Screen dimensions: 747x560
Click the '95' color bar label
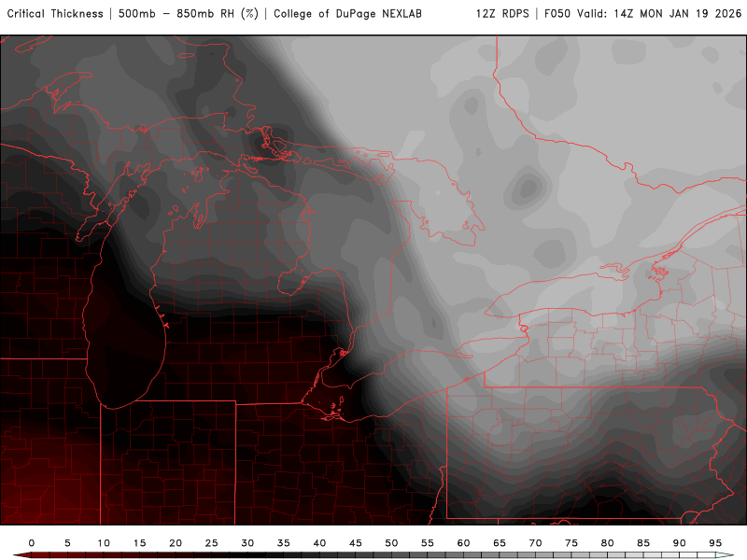[715, 543]
